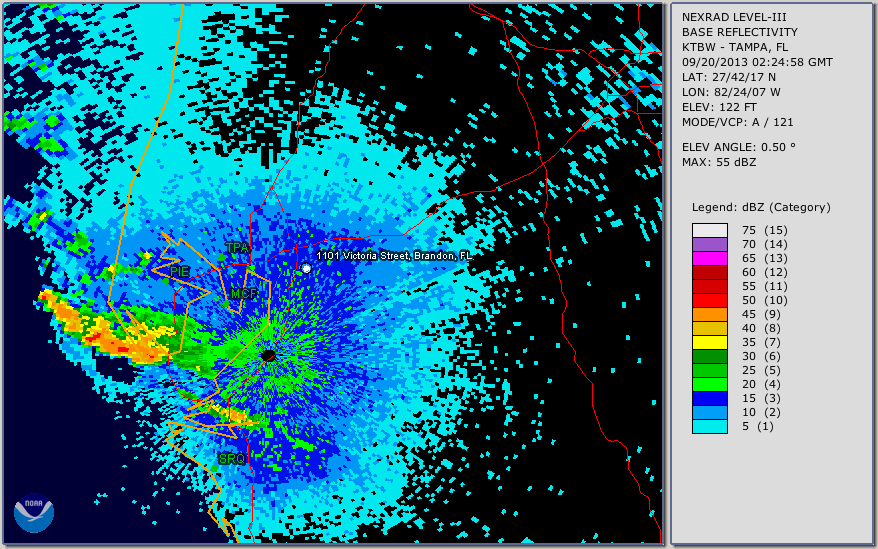Click the 20 dBZ bright green swatch

(x=709, y=384)
